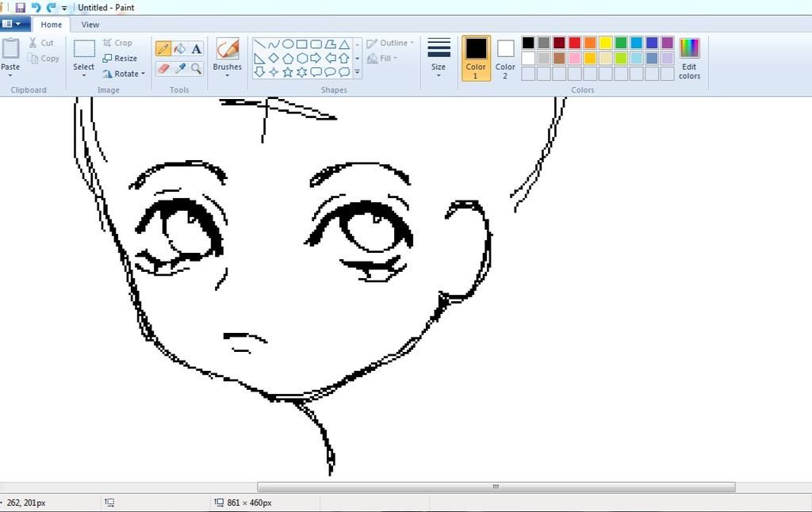Image resolution: width=812 pixels, height=512 pixels.
Task: Expand the Shapes gallery with More arrow
Action: tap(358, 72)
